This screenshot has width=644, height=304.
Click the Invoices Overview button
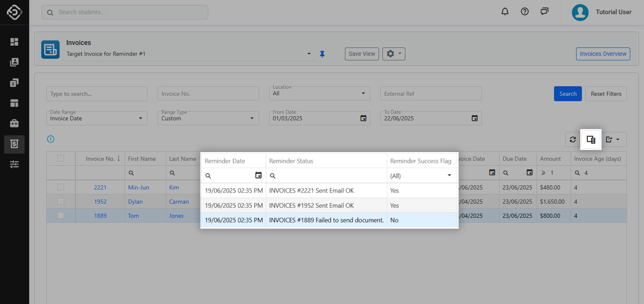click(603, 54)
